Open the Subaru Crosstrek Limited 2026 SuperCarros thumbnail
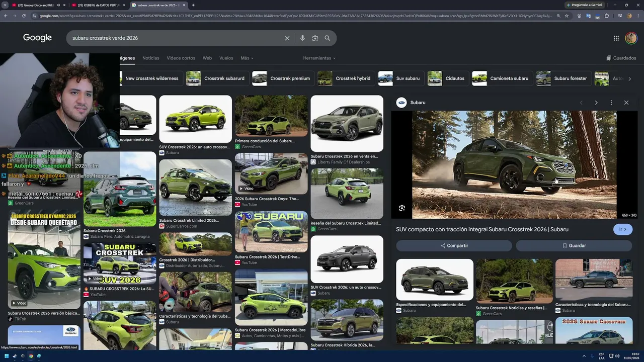The image size is (644, 362). pos(195,188)
